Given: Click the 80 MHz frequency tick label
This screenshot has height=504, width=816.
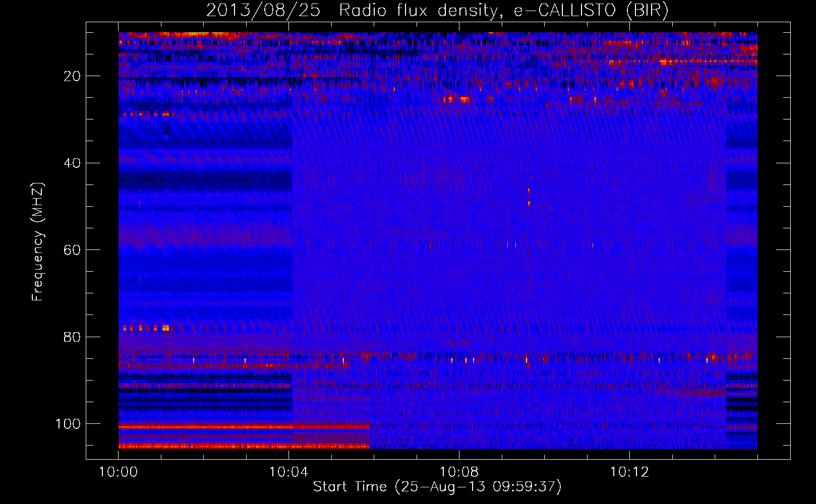Looking at the screenshot, I should pyautogui.click(x=72, y=337).
